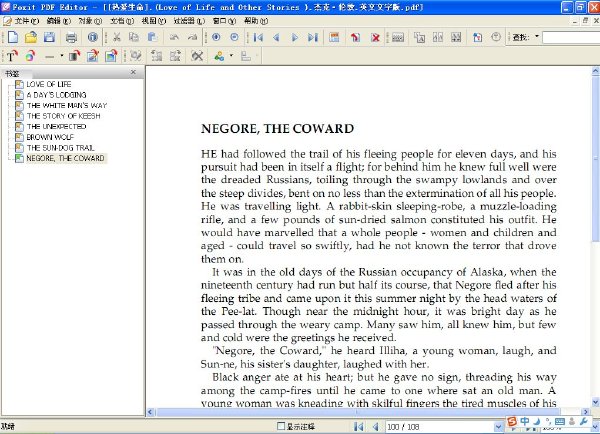Select NEGORE, THE COWARD bookmark

tap(65, 158)
